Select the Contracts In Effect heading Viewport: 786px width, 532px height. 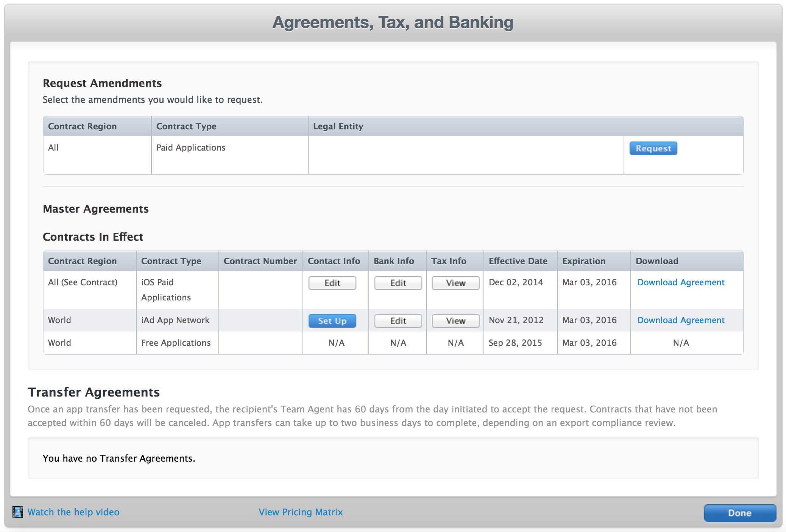click(x=93, y=237)
